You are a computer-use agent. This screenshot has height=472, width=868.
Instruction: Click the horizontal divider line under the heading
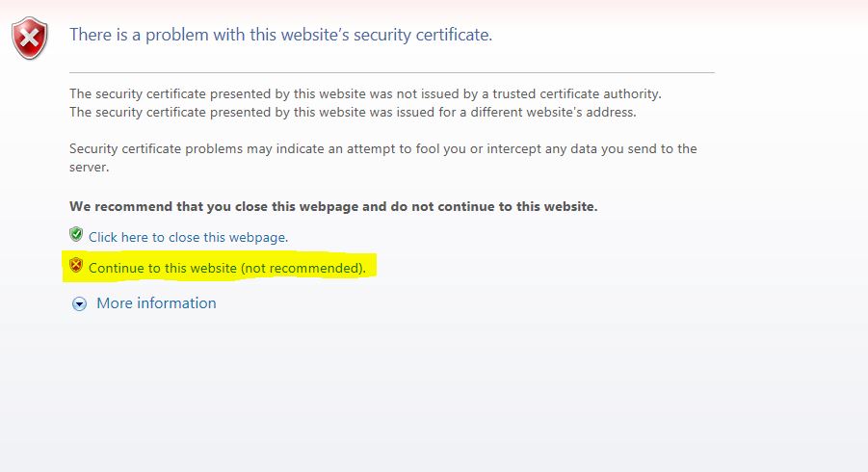coord(392,72)
